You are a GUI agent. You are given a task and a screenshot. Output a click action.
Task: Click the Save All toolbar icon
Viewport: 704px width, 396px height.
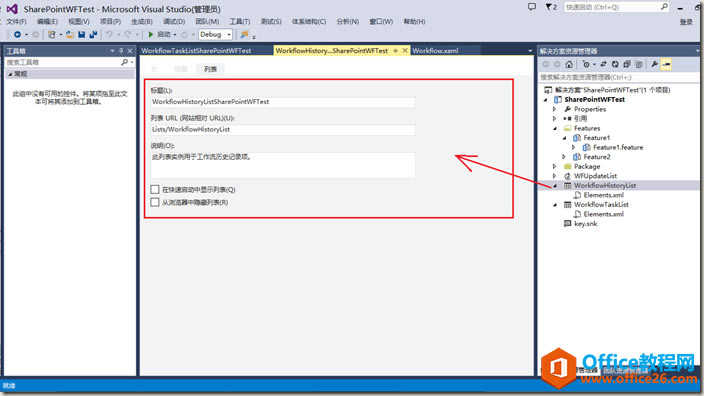93,35
